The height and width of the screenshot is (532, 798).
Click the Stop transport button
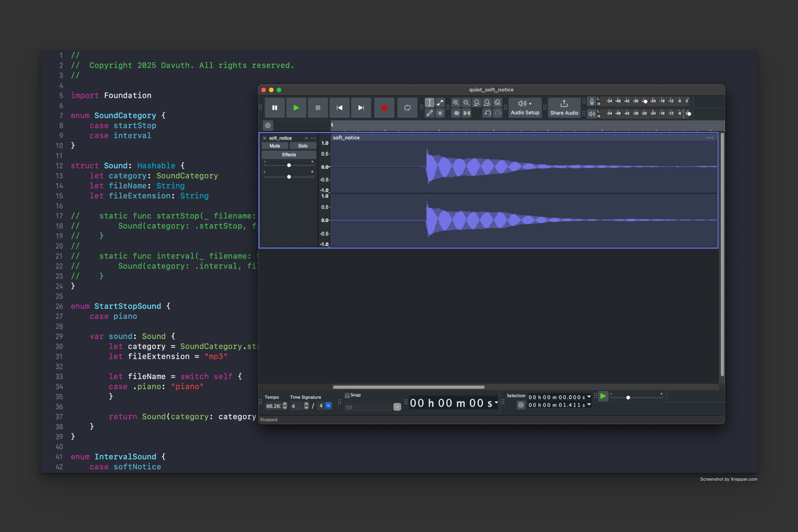point(318,108)
